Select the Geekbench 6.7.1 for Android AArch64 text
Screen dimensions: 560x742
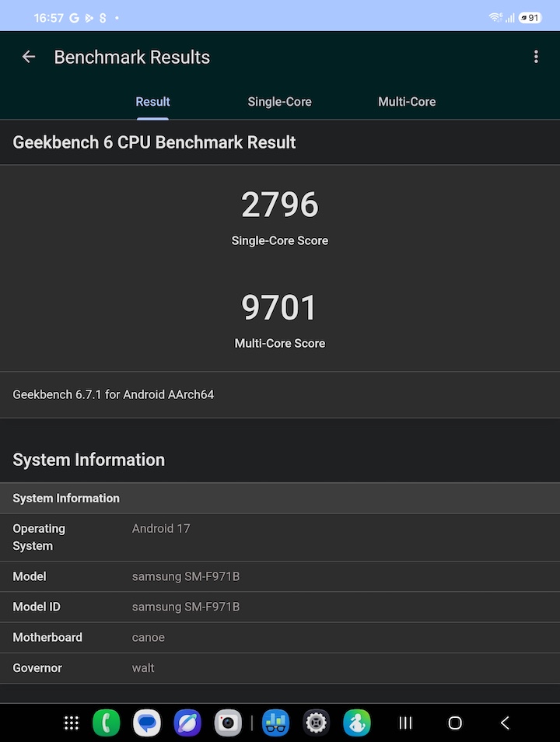coord(113,394)
